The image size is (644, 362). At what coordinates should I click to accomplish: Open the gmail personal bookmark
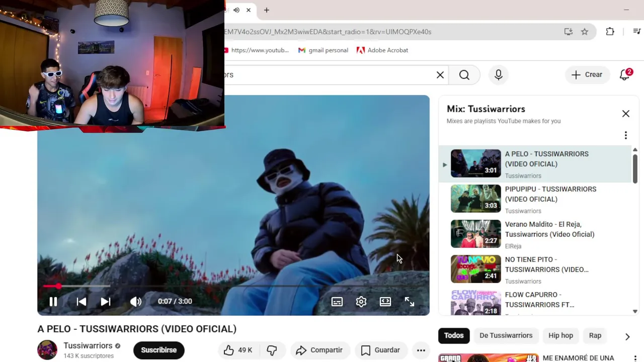323,50
